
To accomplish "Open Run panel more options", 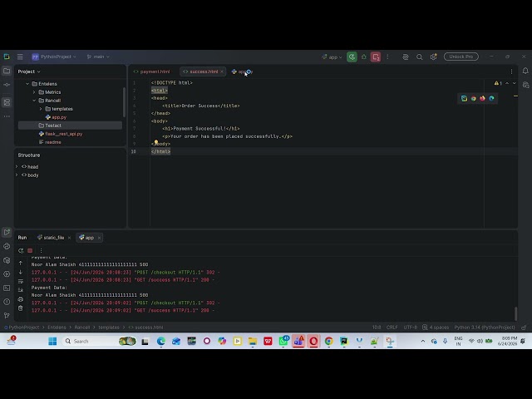I will [41, 251].
